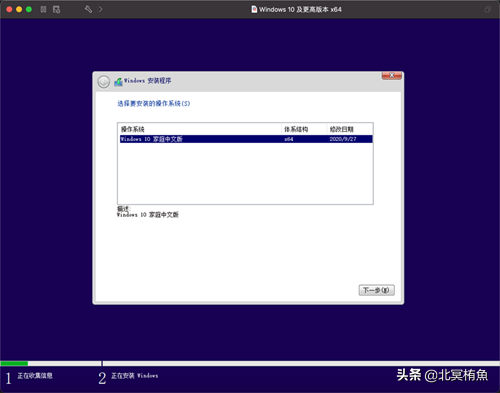This screenshot has width=500, height=393.
Task: Click the pause virtual machine icon
Action: (43, 9)
